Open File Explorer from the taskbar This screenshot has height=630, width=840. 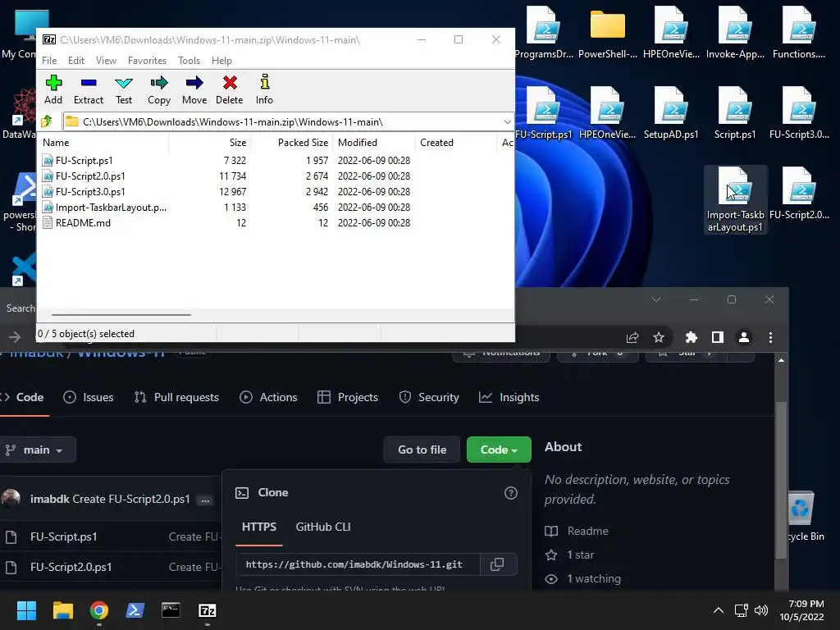pos(62,610)
